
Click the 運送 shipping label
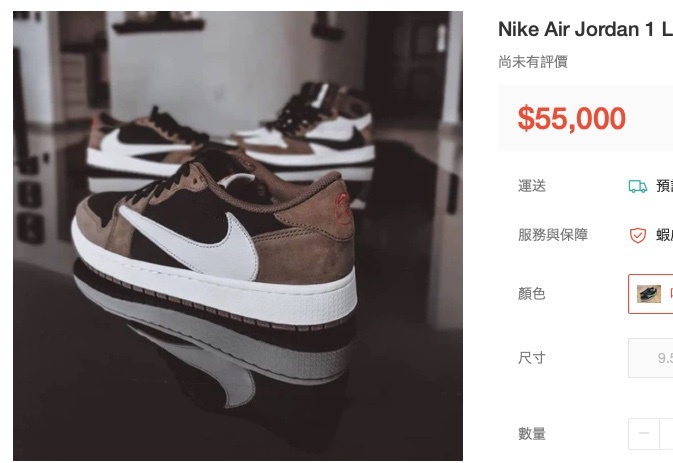coord(532,186)
